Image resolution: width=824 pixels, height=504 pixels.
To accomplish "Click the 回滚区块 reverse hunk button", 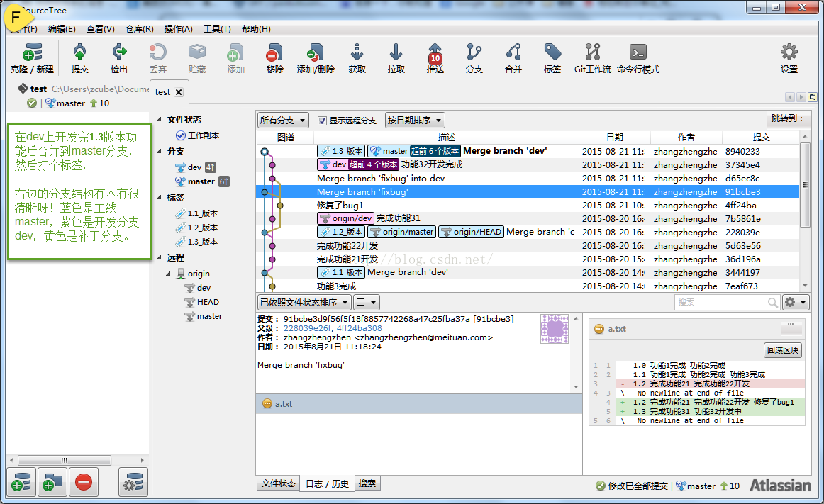I will click(782, 351).
